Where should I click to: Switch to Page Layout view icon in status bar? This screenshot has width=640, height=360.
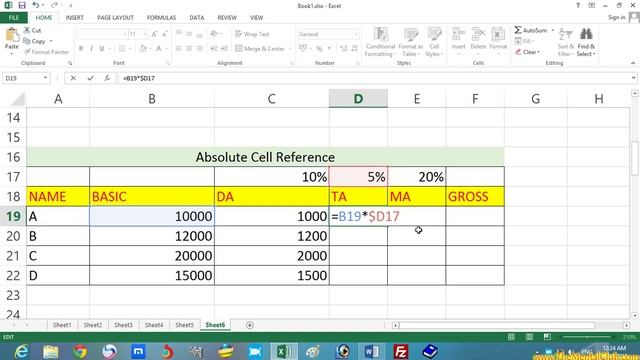pyautogui.click(x=529, y=337)
